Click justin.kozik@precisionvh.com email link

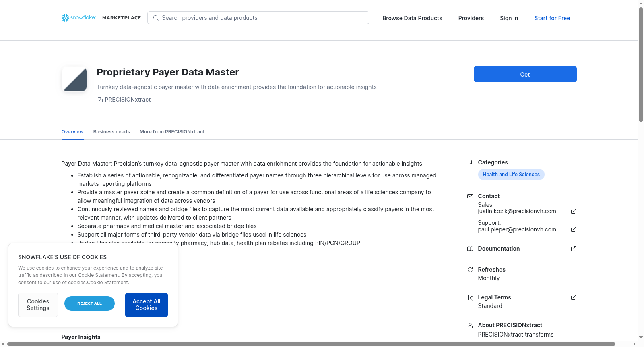(517, 211)
